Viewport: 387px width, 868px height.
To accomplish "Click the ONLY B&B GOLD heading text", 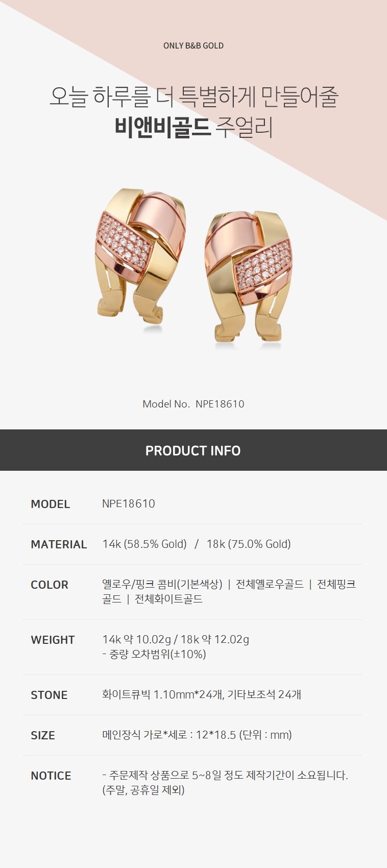I will (194, 45).
